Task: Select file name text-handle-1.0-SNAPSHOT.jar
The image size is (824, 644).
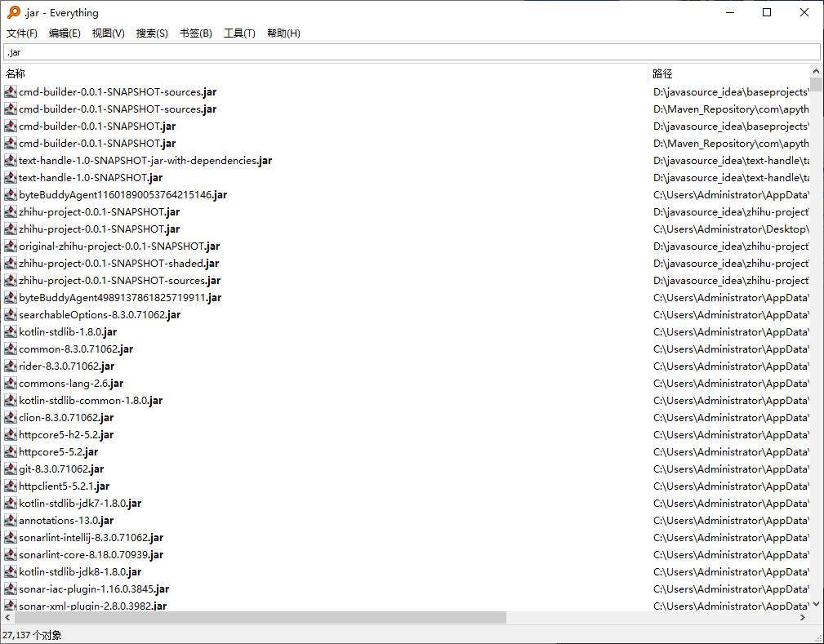Action: 91,178
